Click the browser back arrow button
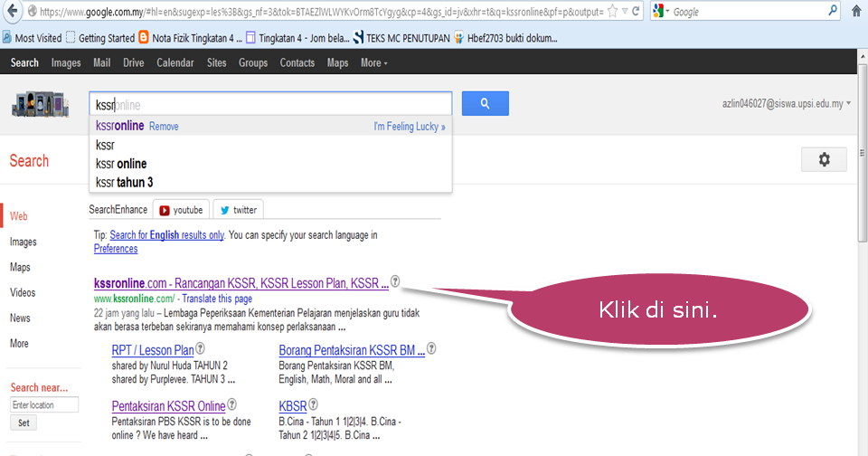Screen dimensions: 868x456 tap(12, 11)
